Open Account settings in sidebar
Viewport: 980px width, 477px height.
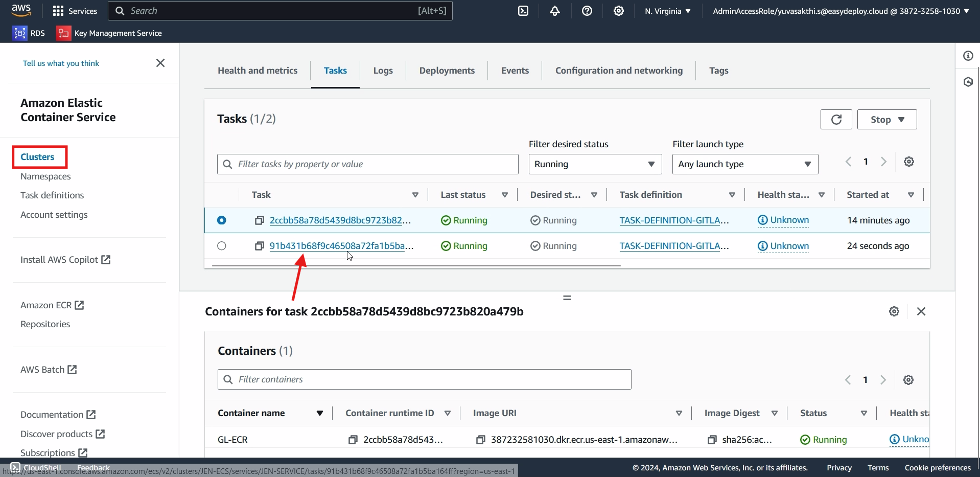point(54,215)
